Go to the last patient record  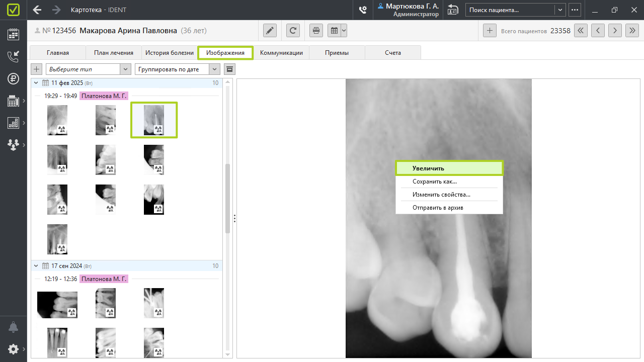[x=632, y=31]
